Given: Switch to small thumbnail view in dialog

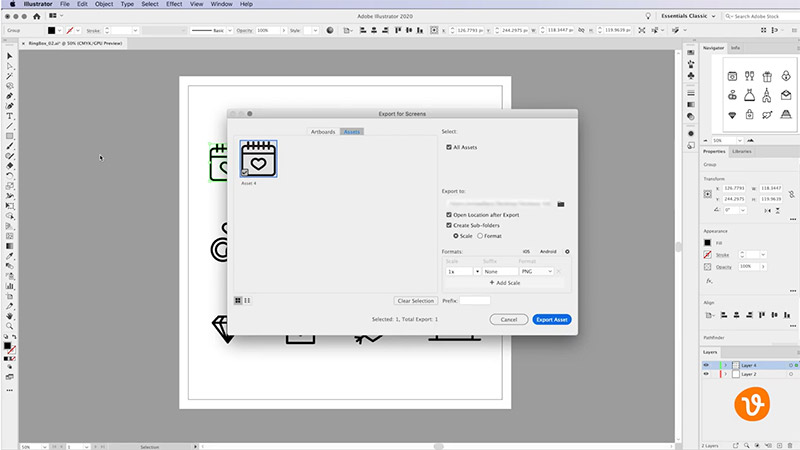Looking at the screenshot, I should pos(247,301).
